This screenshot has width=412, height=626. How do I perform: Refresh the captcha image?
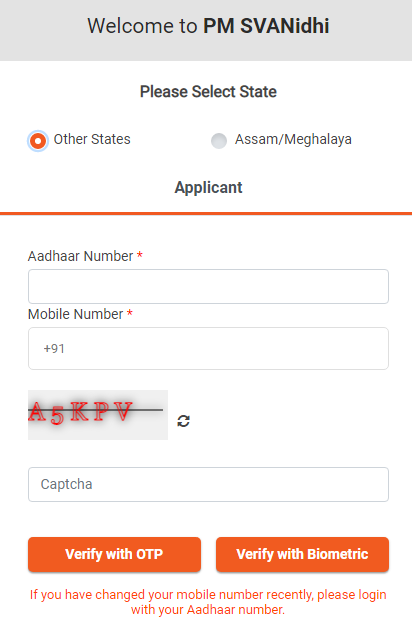pos(184,421)
